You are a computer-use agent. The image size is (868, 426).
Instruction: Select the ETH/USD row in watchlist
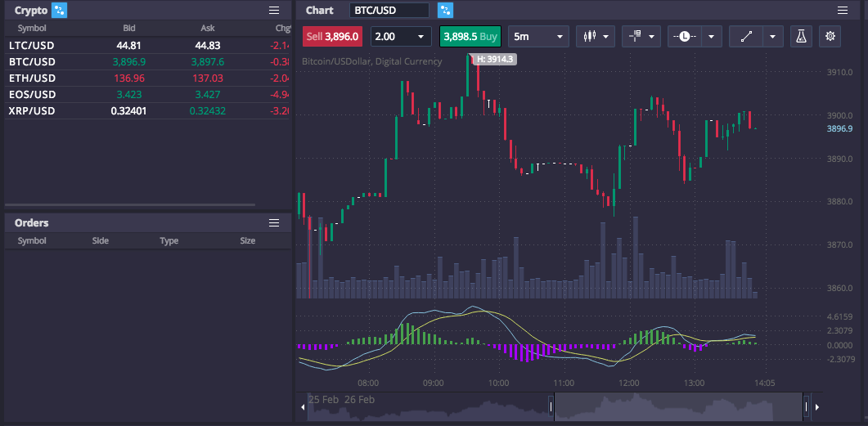[x=147, y=78]
